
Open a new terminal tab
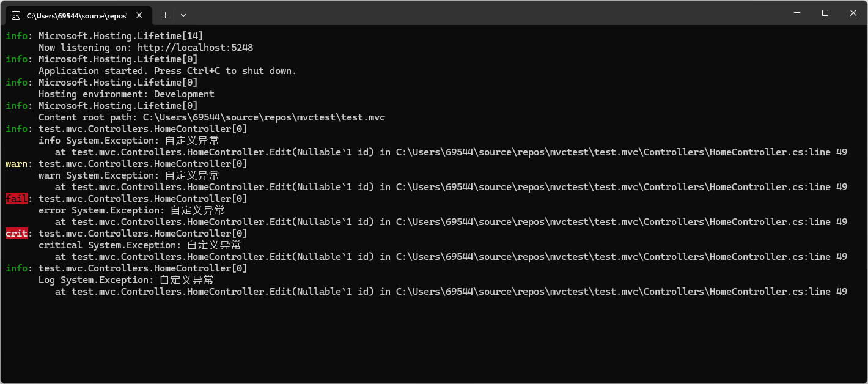click(165, 15)
